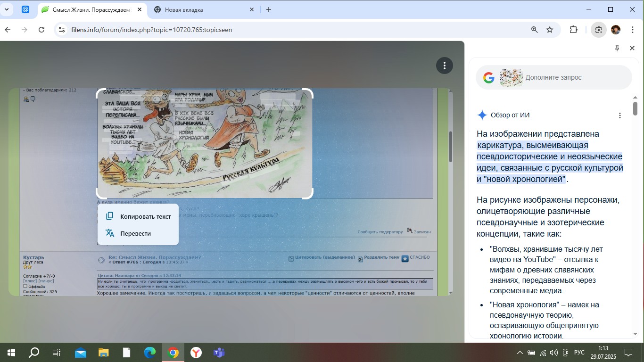
Task: Switch to the pinned Mail.ru tab
Action: point(25,9)
